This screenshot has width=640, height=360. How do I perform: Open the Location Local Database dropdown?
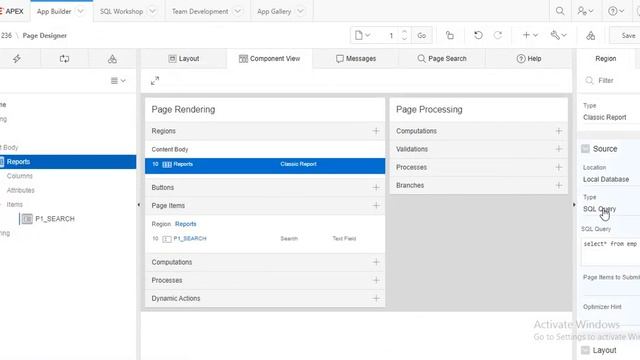click(611, 179)
